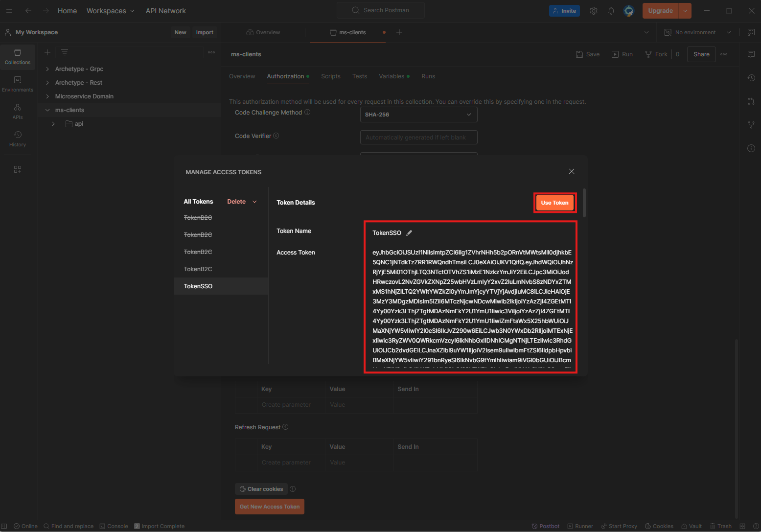
Task: Switch to the collection Overview sub-tab
Action: pos(242,76)
